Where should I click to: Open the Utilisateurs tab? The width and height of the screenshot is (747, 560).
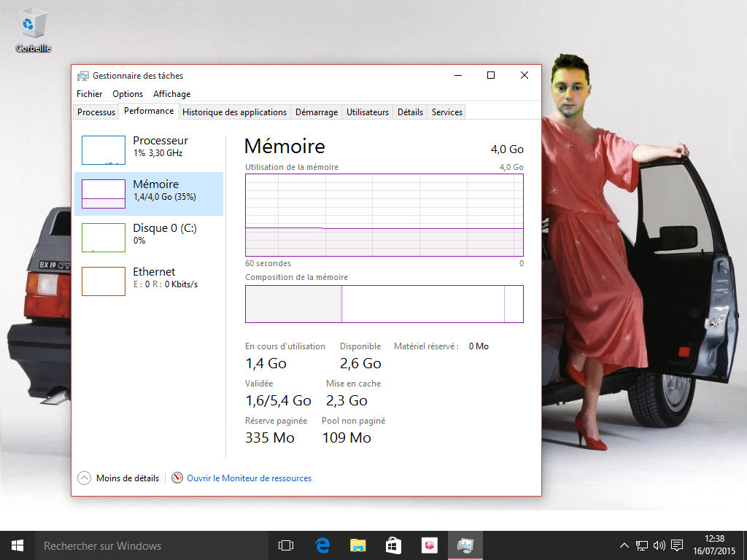[368, 112]
